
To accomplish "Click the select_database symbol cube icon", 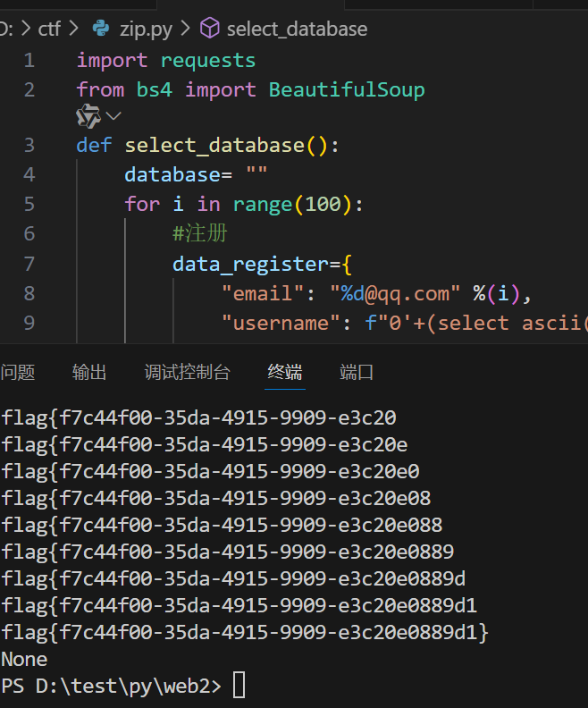I will click(x=210, y=29).
